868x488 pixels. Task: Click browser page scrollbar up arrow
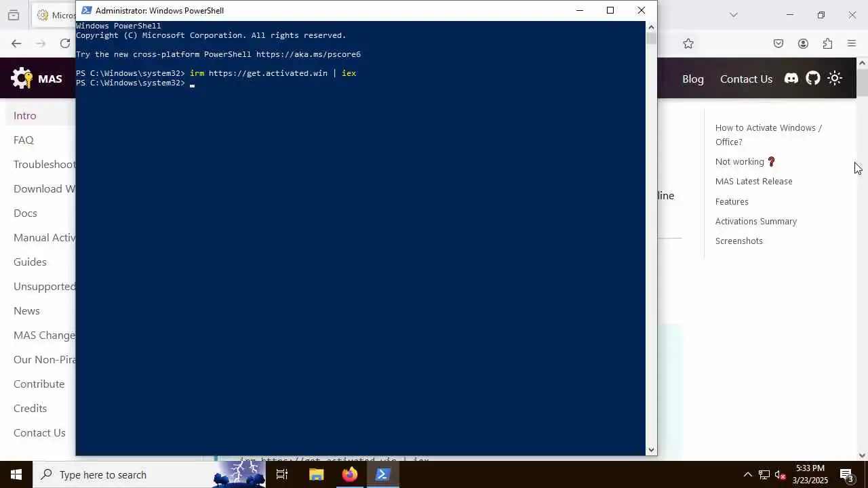point(863,63)
